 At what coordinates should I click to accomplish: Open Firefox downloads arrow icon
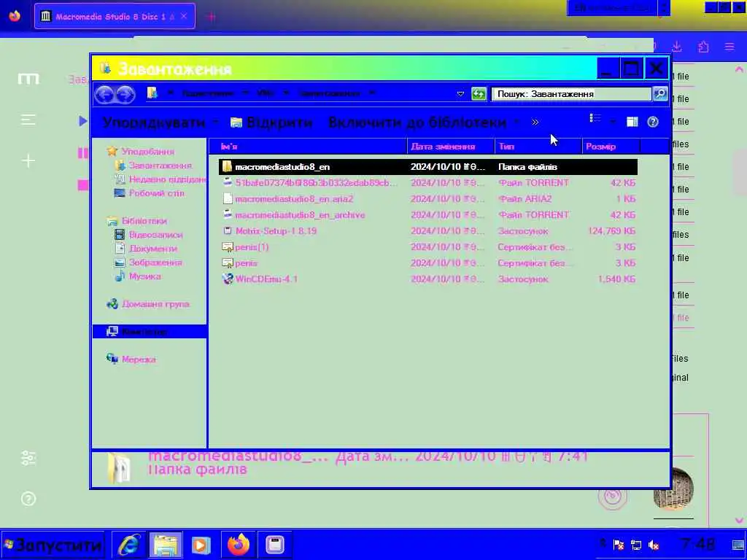(676, 47)
